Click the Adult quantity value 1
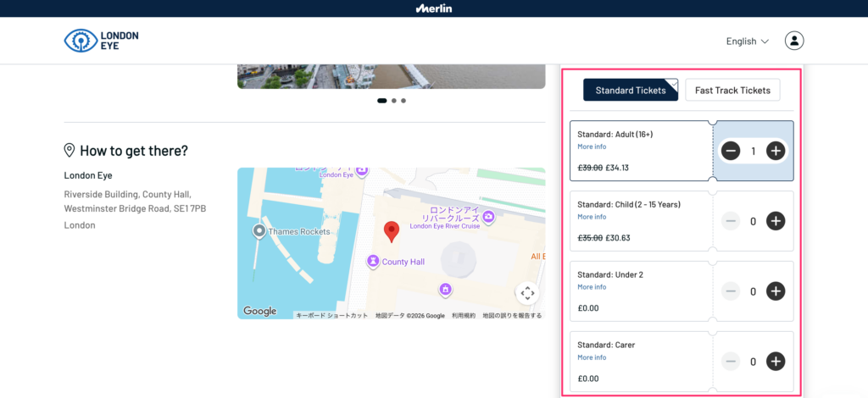Viewport: 868px width, 398px height. click(753, 151)
